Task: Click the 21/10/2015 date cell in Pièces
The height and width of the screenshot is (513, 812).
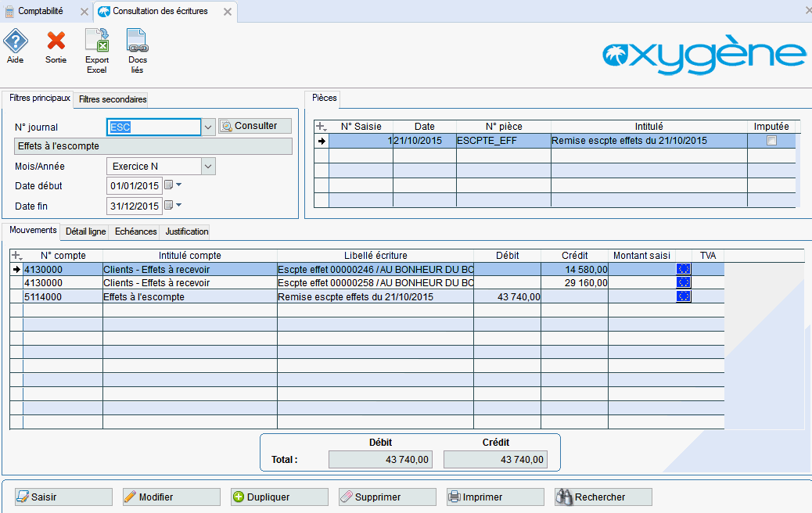Action: coord(425,141)
